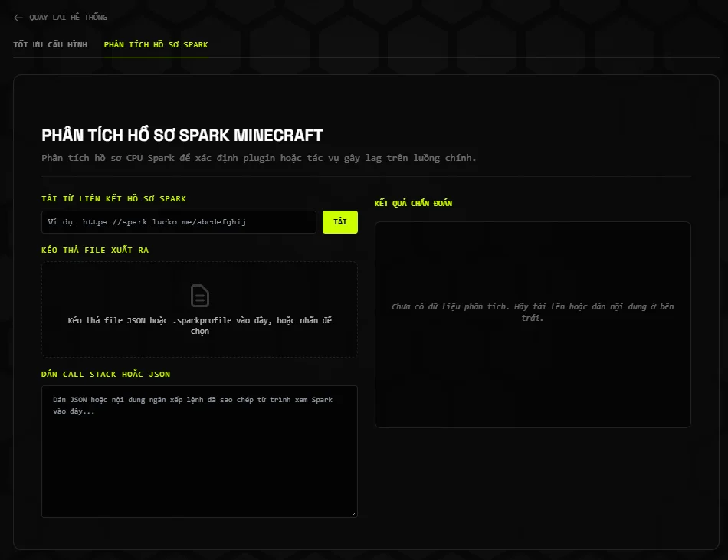Click the empty diagnosis result panel
Screen dimensions: 728x560
pyautogui.click(x=533, y=325)
